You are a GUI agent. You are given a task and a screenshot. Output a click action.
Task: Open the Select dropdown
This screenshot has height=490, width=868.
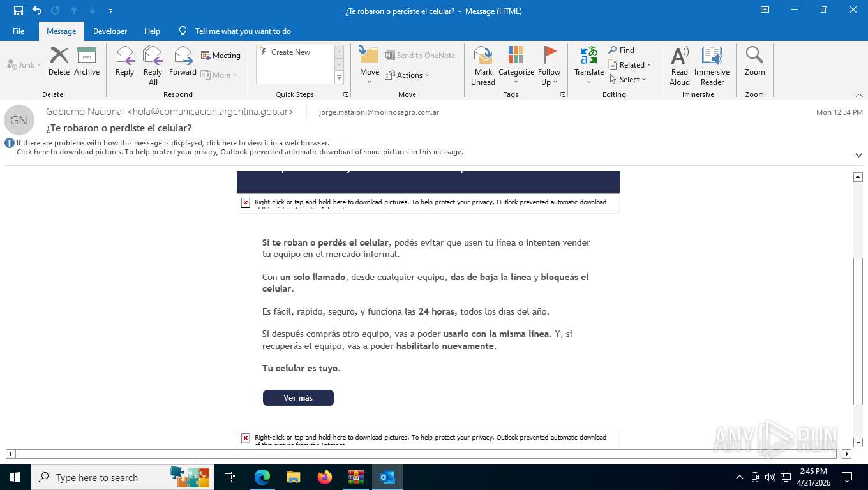coord(628,79)
